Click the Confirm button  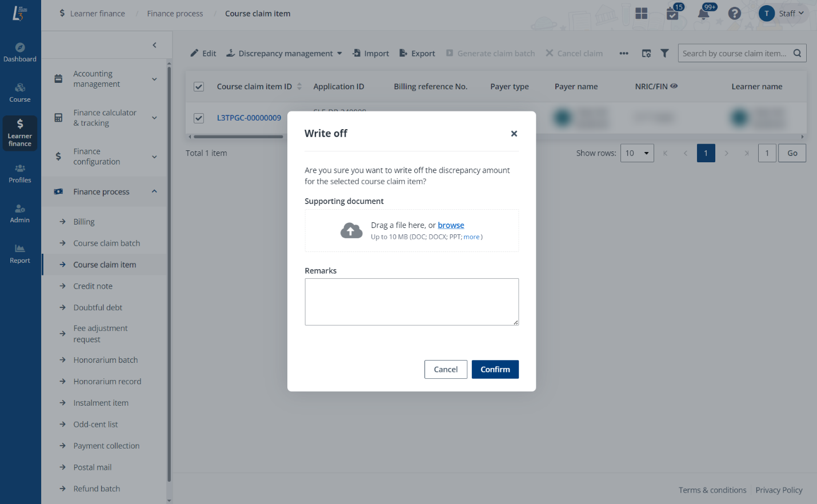pos(495,370)
